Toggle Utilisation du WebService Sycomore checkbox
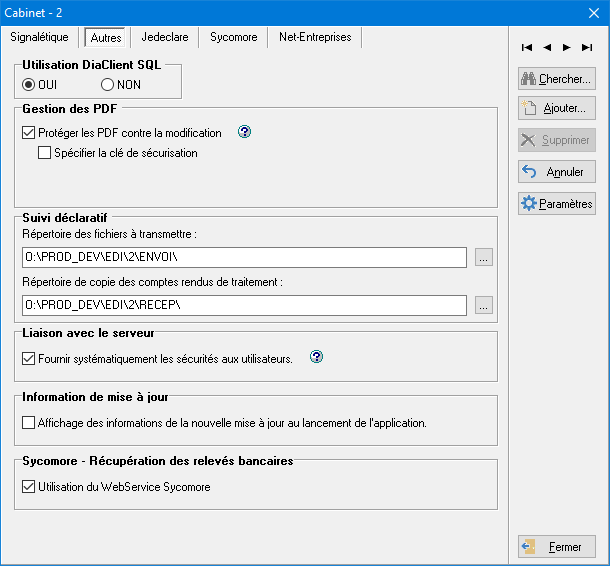The image size is (610, 566). click(x=28, y=487)
